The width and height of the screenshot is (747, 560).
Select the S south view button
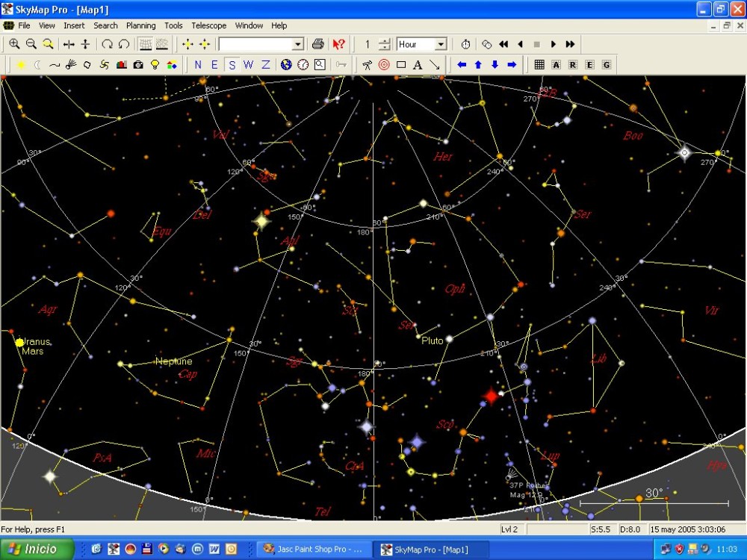[232, 65]
